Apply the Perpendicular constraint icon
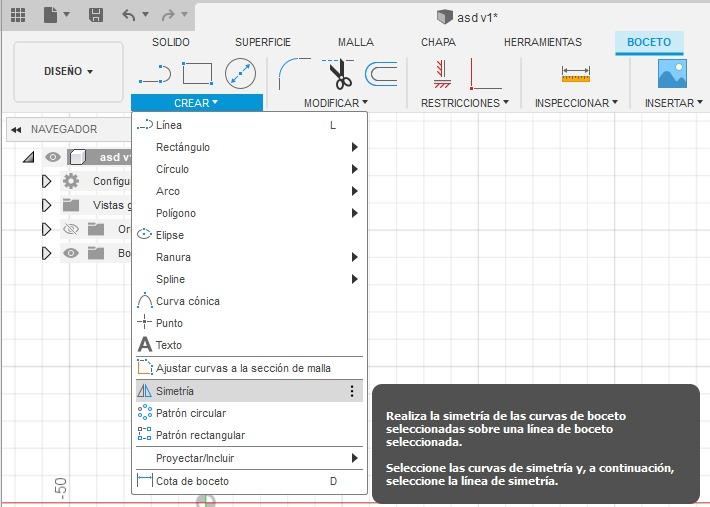Image resolution: width=710 pixels, height=507 pixels. point(485,74)
